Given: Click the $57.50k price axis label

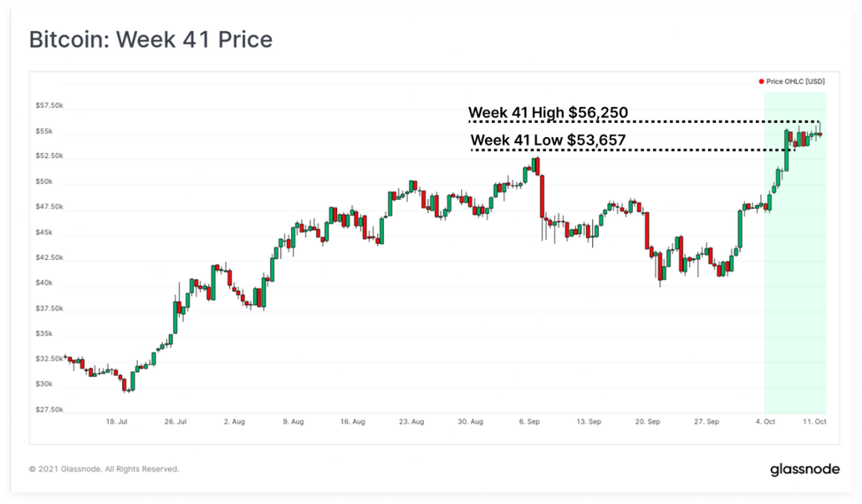Looking at the screenshot, I should click(50, 105).
